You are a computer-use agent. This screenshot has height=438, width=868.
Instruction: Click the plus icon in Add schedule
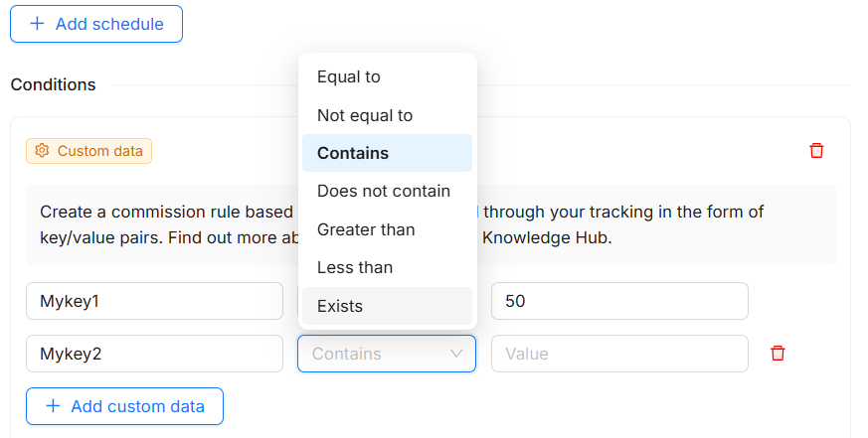tap(37, 24)
